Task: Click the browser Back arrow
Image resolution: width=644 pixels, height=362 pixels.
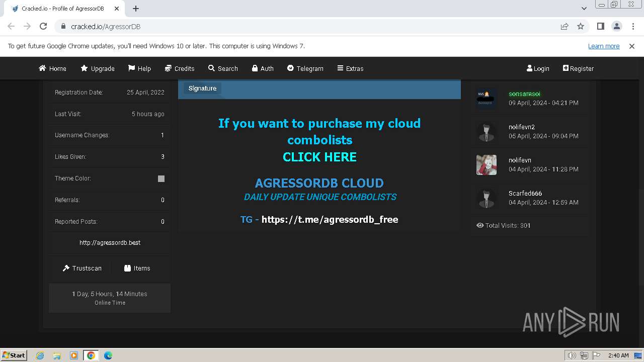Action: pyautogui.click(x=11, y=26)
